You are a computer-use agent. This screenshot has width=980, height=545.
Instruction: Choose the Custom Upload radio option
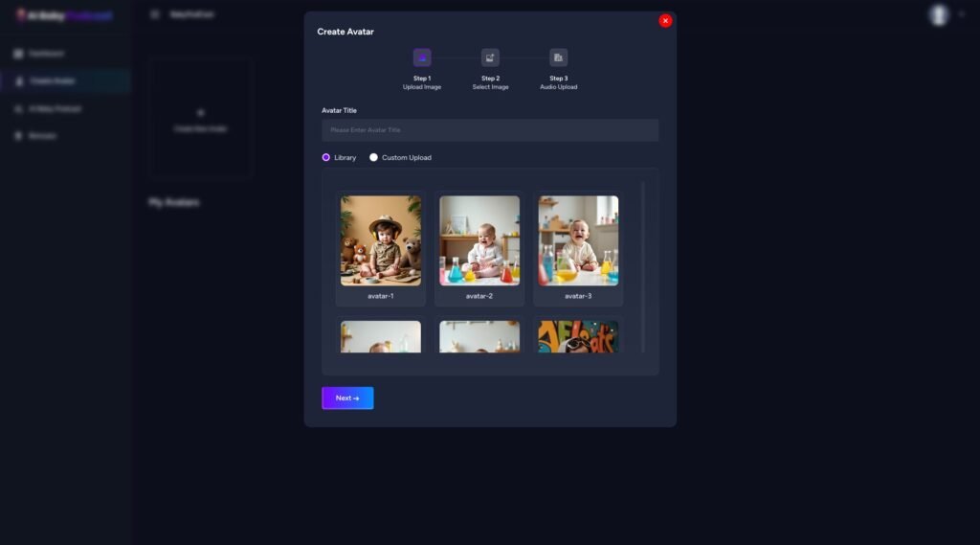coord(373,158)
